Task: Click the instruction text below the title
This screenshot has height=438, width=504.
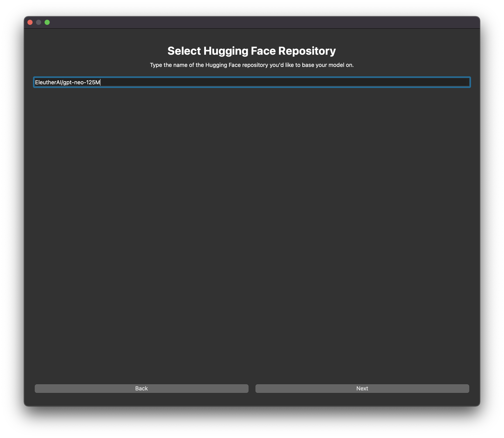Action: (252, 65)
